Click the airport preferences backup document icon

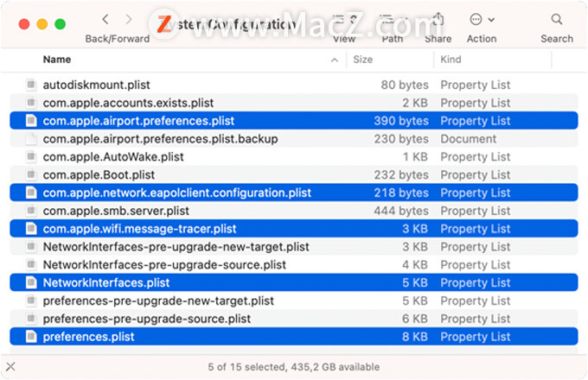point(31,138)
